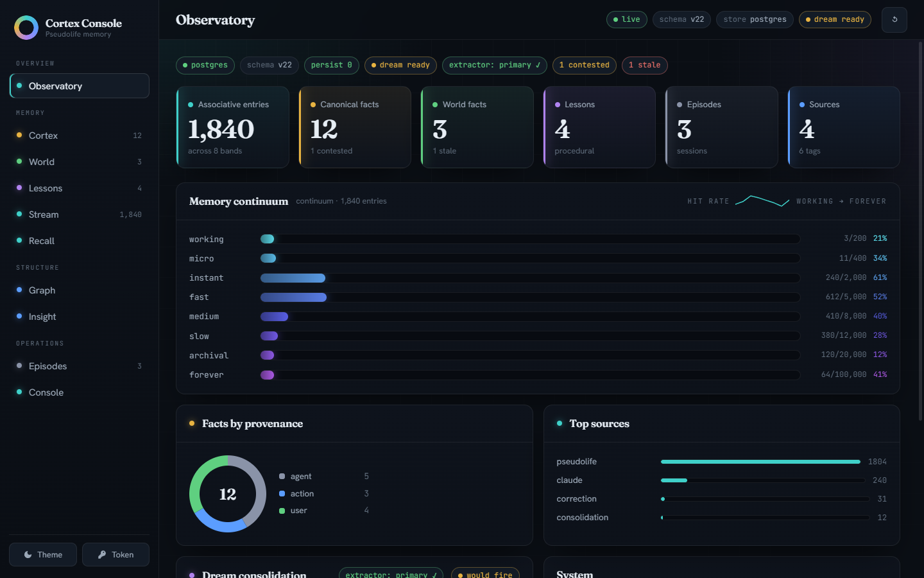
Task: Click the hit rate sparkline chart
Action: coord(762,201)
